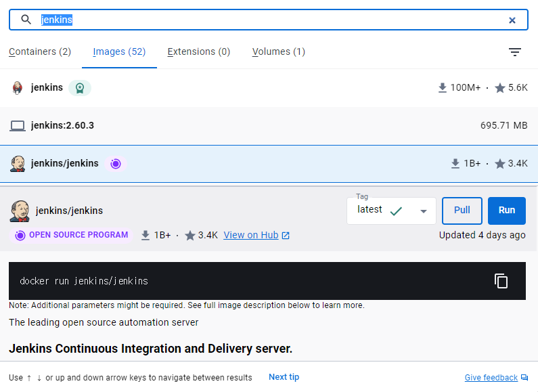Click the Updated 4 days ago text
This screenshot has height=392, width=538.
482,235
